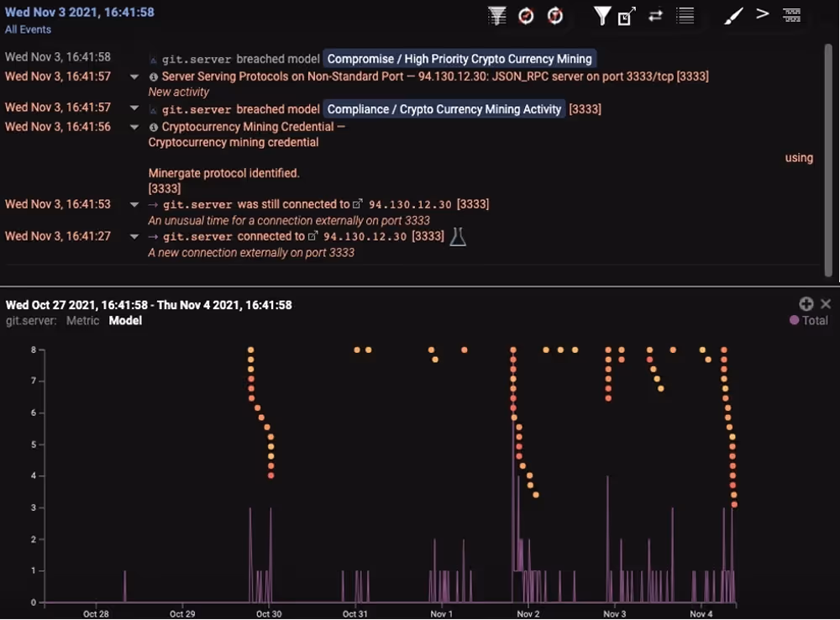
Task: Click info icon beside Server Serving Protocols
Action: (153, 76)
